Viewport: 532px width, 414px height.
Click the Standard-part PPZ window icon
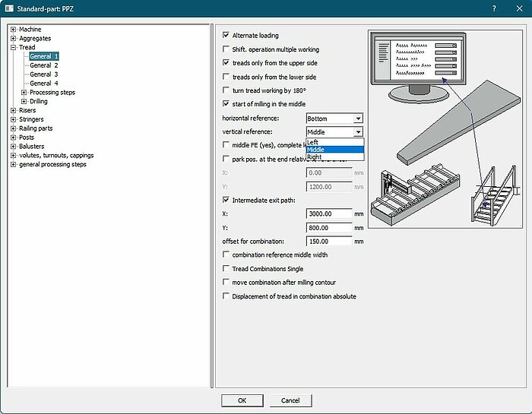tap(9, 8)
